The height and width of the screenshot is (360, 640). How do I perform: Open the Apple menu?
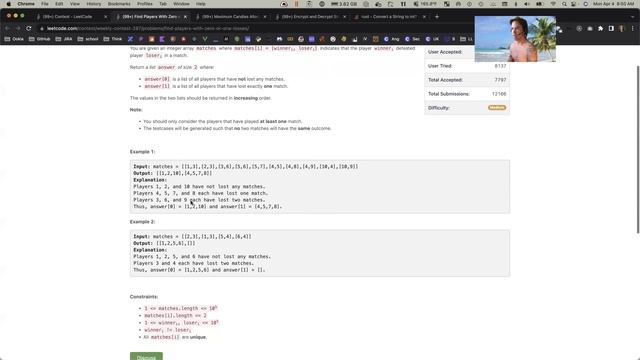pyautogui.click(x=9, y=4)
